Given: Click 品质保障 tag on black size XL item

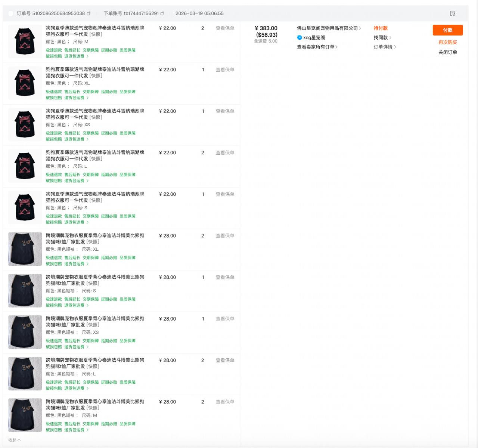Looking at the screenshot, I should 127,92.
